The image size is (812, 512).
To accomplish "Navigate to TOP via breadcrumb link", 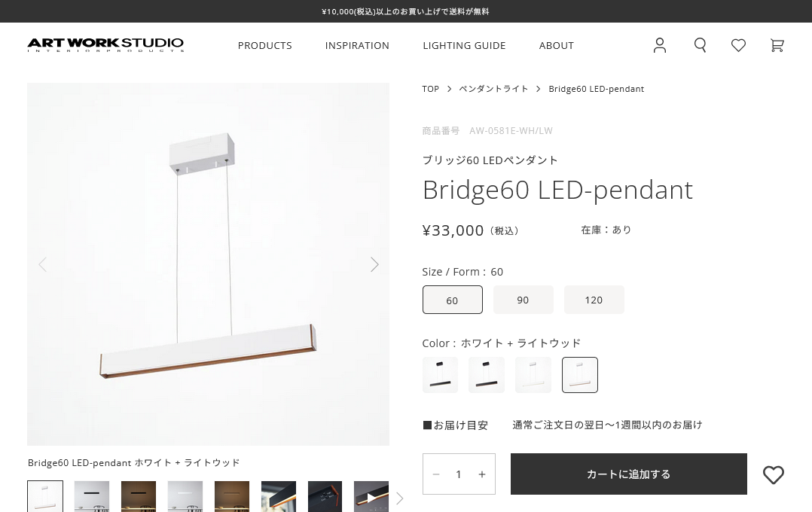I will coord(431,89).
